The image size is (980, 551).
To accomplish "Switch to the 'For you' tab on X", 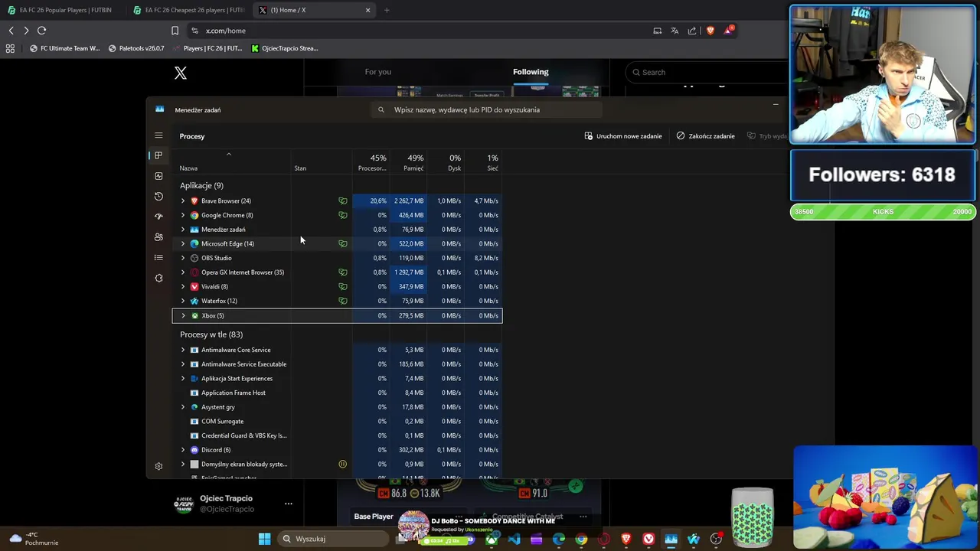I will coord(378,72).
